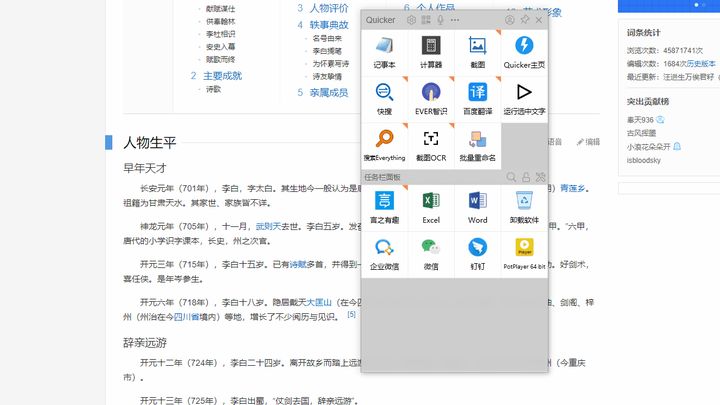This screenshot has width=720, height=405.
Task: Open contributor 古风捏墨 profile
Action: point(641,133)
